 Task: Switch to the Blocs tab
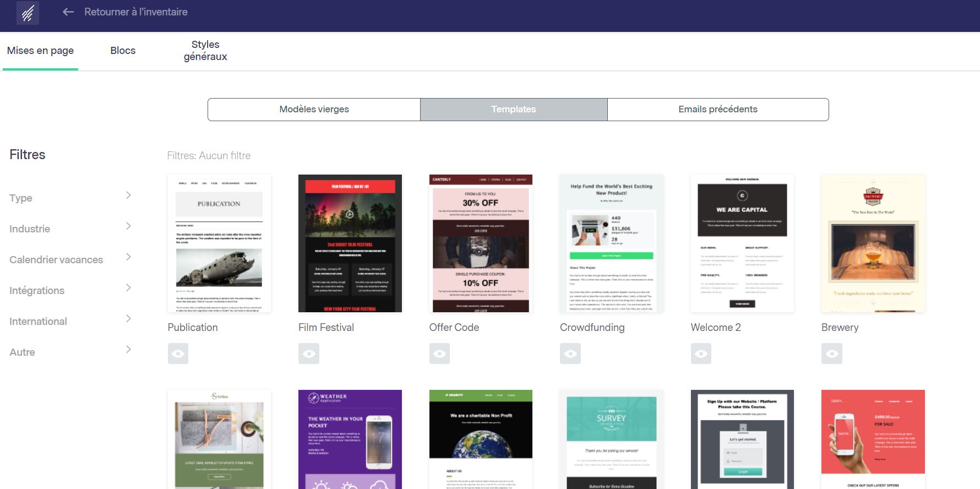click(x=123, y=51)
